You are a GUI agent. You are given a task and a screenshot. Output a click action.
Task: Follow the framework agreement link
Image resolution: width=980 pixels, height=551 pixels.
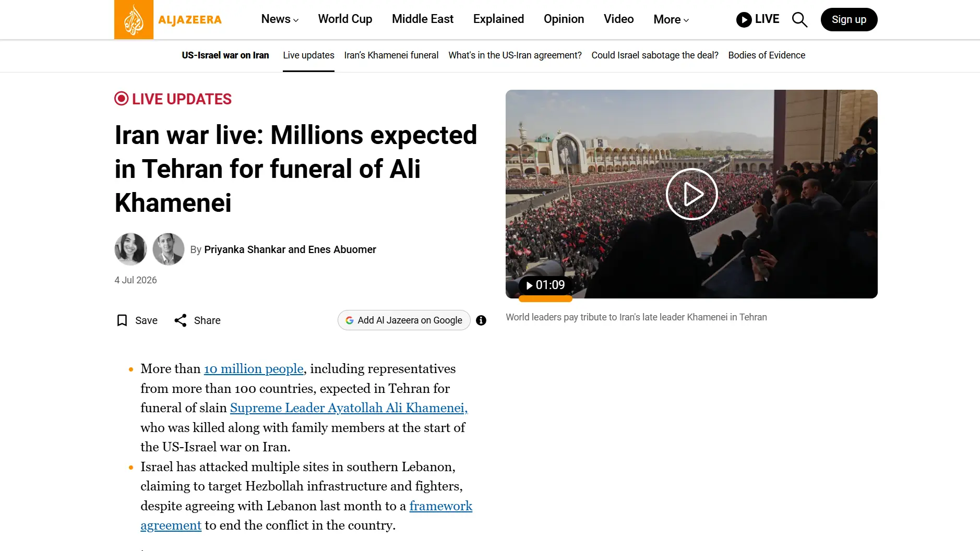(x=441, y=506)
